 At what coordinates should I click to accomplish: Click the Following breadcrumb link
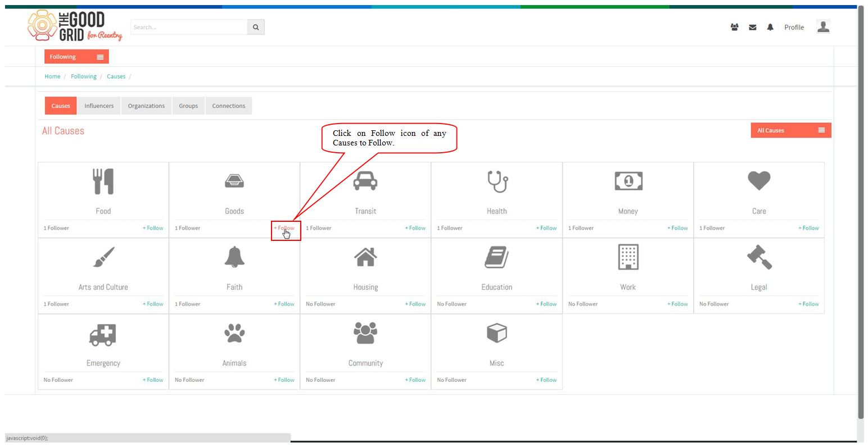84,76
